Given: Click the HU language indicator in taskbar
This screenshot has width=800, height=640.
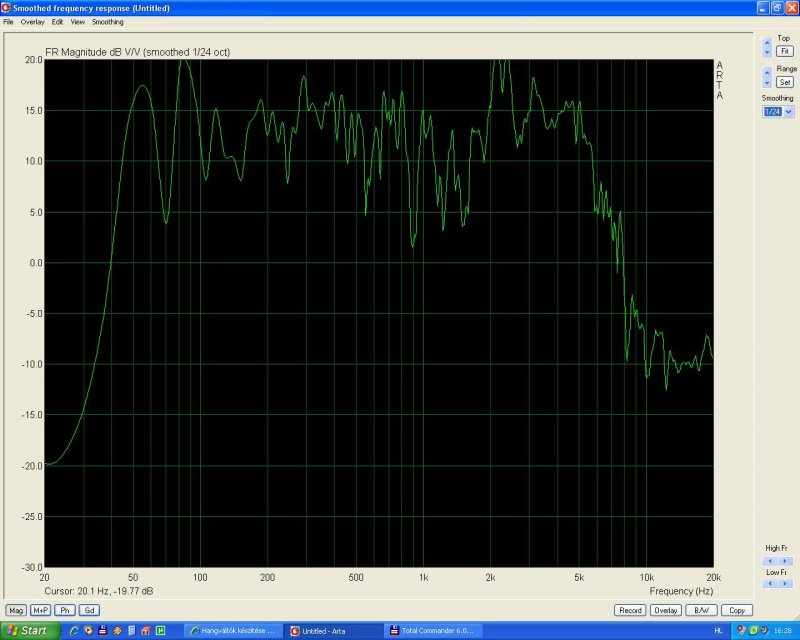Looking at the screenshot, I should click(718, 631).
